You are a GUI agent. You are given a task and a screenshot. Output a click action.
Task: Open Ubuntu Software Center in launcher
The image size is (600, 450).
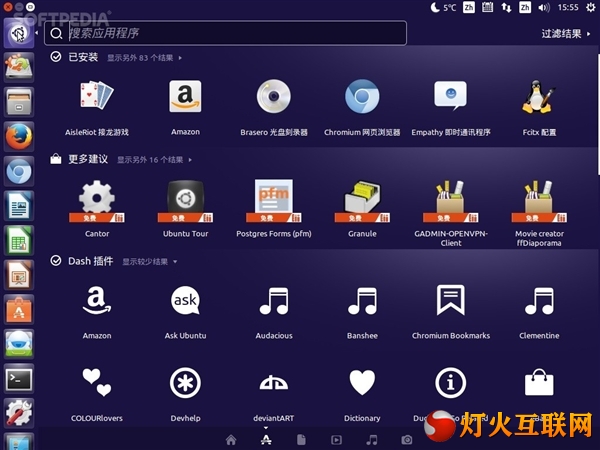(19, 309)
